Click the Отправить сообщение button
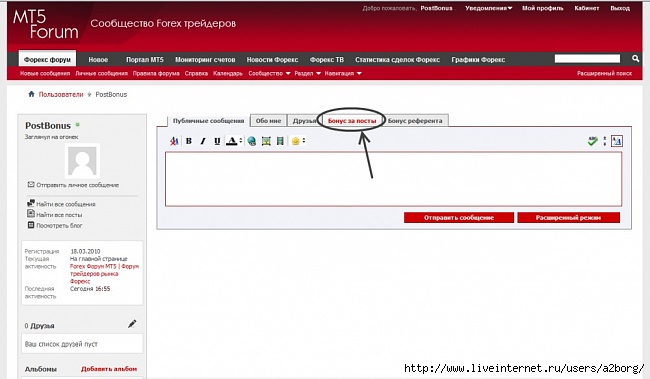 click(x=459, y=217)
